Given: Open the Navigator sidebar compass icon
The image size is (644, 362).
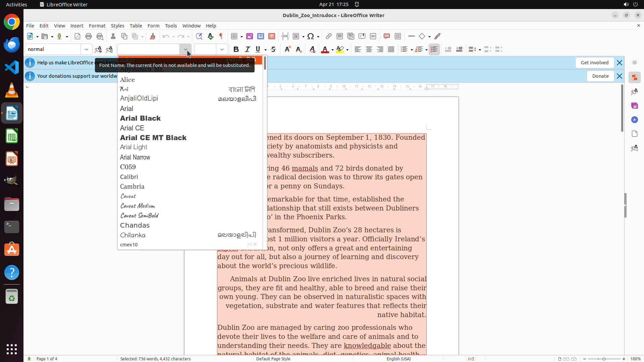Looking at the screenshot, I should tap(634, 120).
